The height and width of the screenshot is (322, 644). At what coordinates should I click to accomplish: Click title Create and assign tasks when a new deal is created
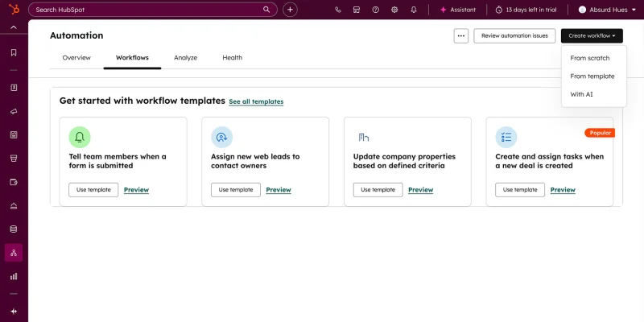[550, 161]
